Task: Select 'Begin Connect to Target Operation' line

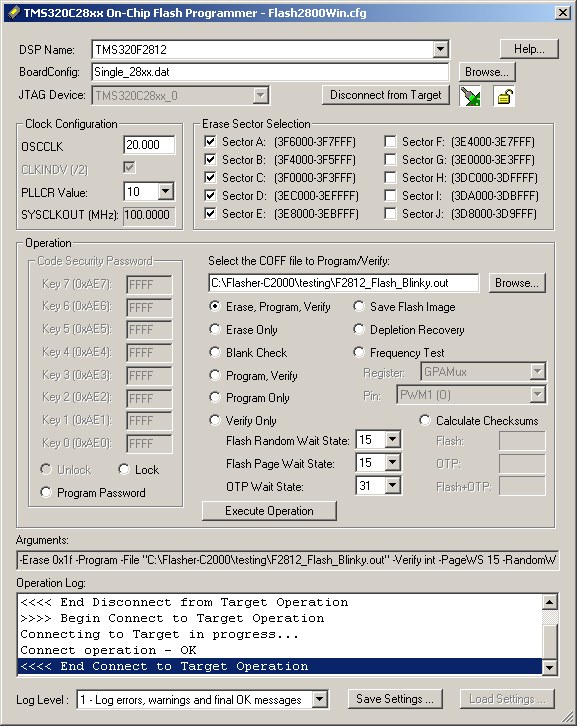Action: pyautogui.click(x=280, y=618)
